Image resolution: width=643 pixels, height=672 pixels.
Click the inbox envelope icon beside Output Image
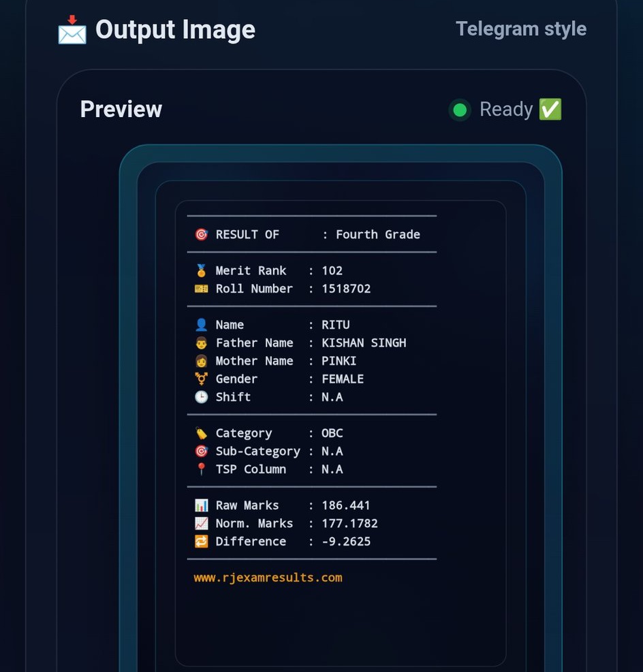click(x=72, y=30)
